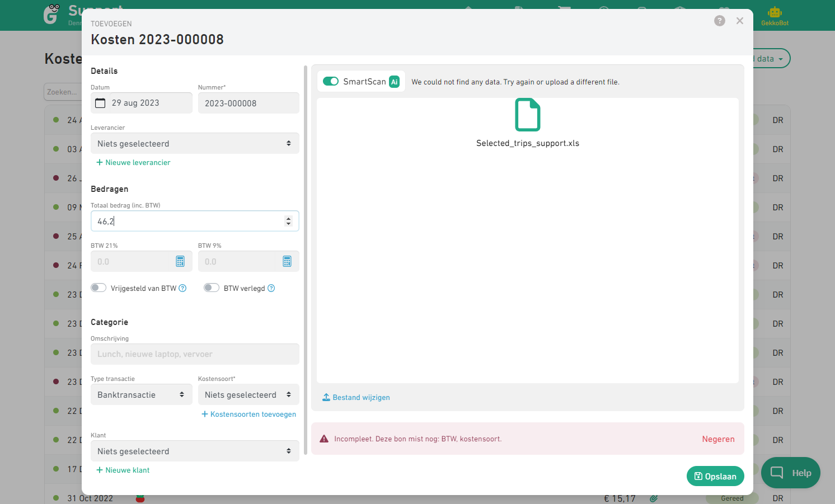This screenshot has width=835, height=504.
Task: Open the help question mark in dialog header
Action: point(720,21)
